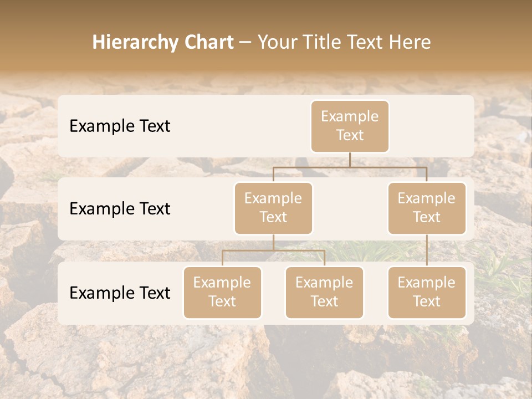The image size is (532, 399).
Task: Click the bold "Hierarchy Chart" title text
Action: [162, 42]
